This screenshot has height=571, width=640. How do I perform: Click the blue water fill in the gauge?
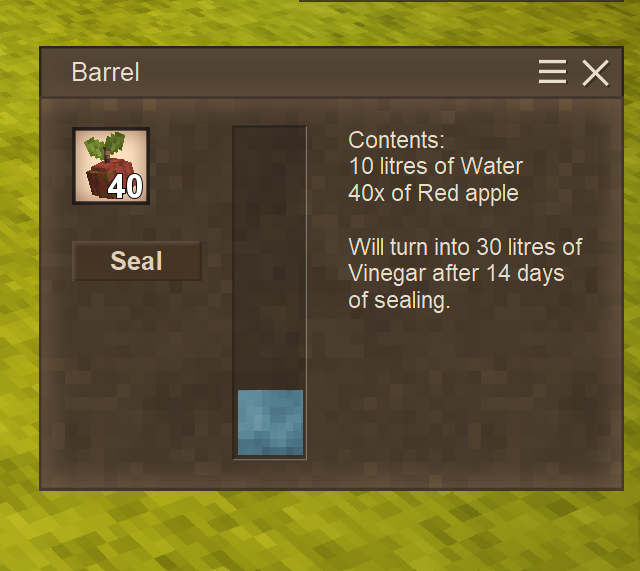click(270, 422)
